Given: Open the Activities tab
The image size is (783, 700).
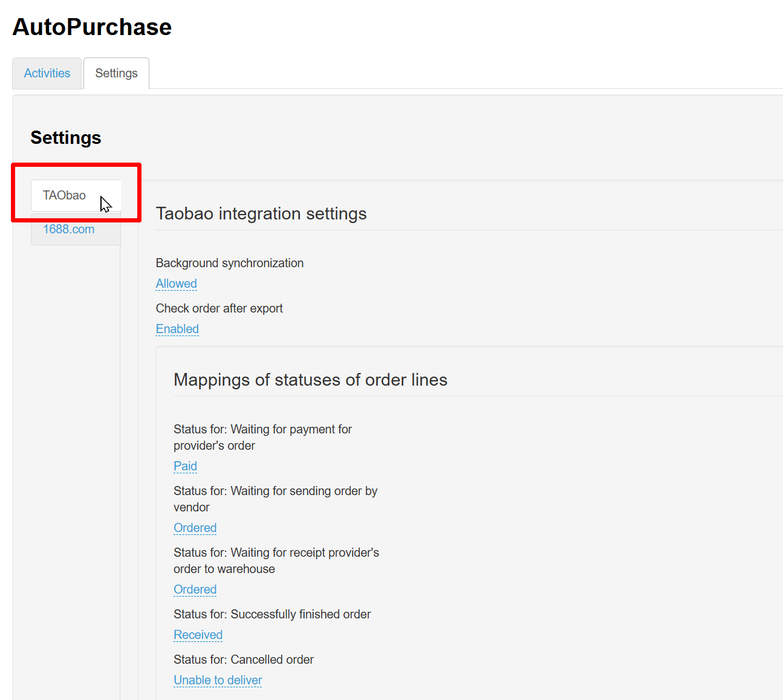Looking at the screenshot, I should pyautogui.click(x=47, y=73).
